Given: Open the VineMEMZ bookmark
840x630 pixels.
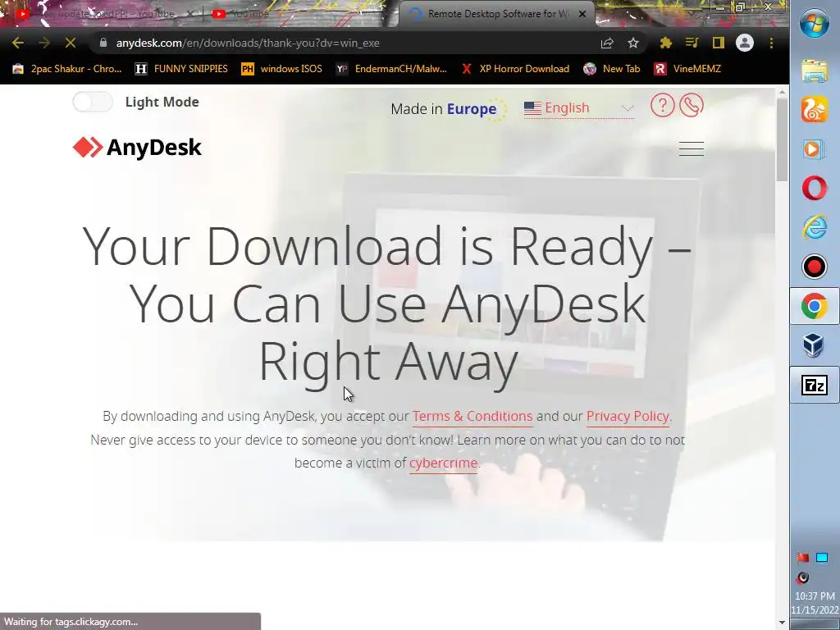Looking at the screenshot, I should point(688,69).
